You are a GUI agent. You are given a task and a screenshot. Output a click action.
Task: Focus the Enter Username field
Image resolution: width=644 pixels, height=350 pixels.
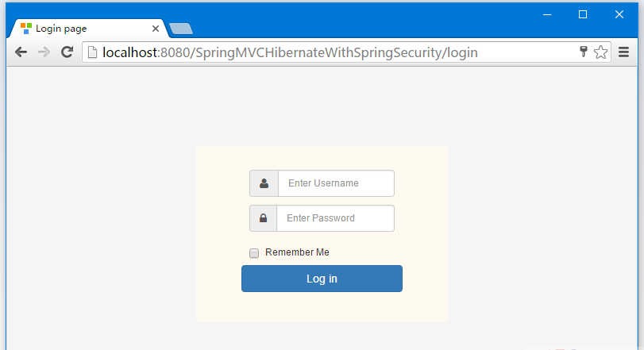337,183
